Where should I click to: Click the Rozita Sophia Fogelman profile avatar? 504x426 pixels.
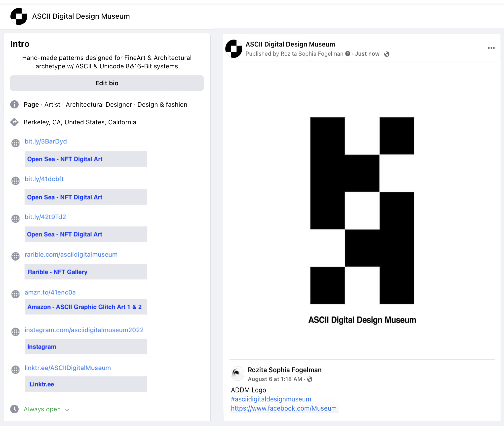click(237, 374)
